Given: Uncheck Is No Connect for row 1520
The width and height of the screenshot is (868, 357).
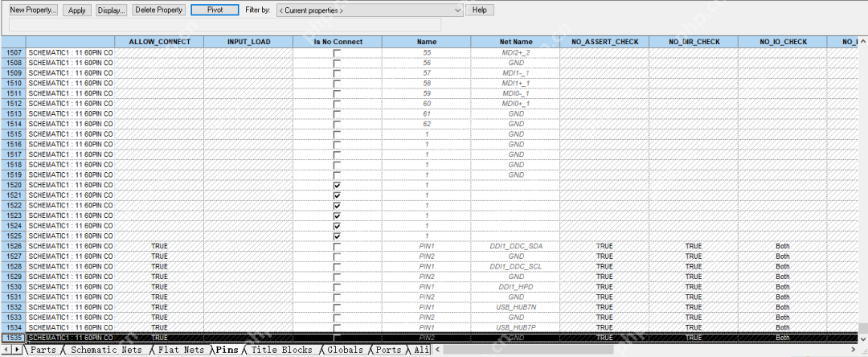Looking at the screenshot, I should pyautogui.click(x=337, y=185).
